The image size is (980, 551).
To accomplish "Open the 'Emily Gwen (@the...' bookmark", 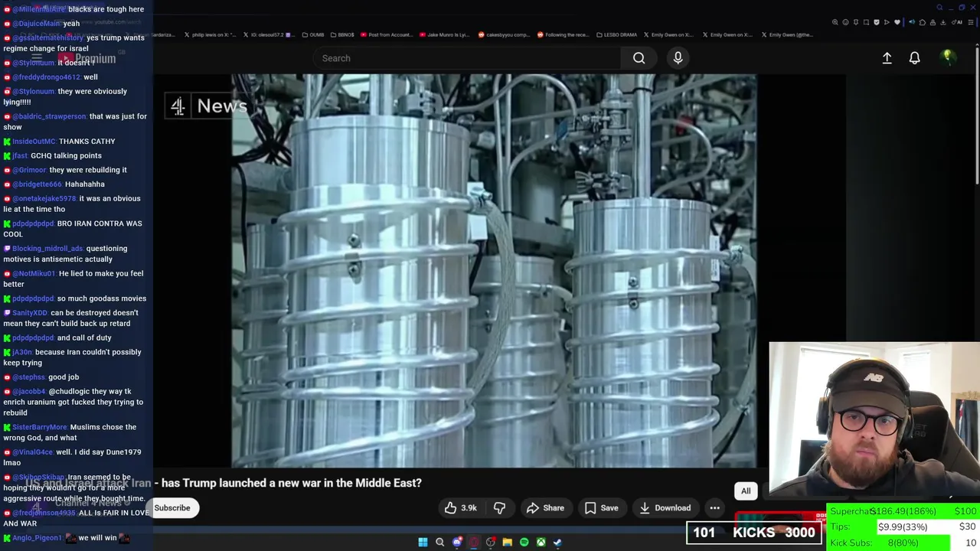I will pos(786,34).
